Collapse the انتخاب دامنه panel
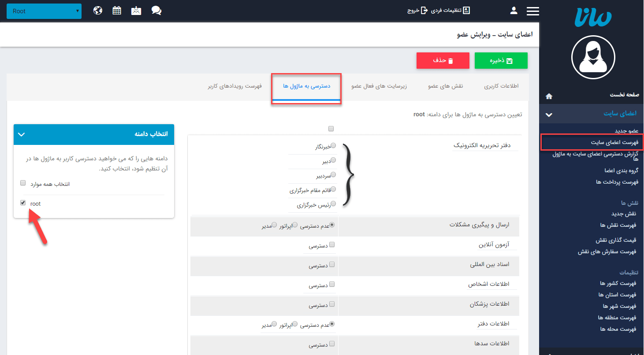 click(x=21, y=134)
